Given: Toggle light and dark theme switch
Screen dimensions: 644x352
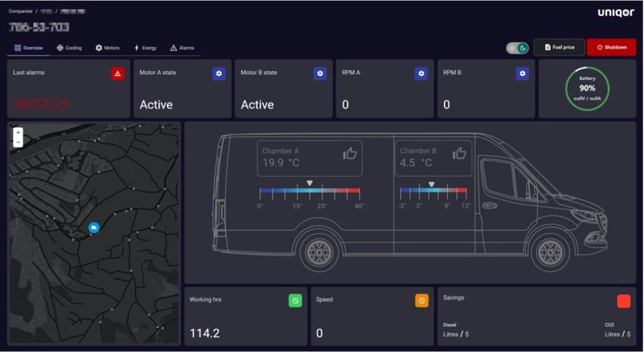Looking at the screenshot, I should [x=518, y=48].
